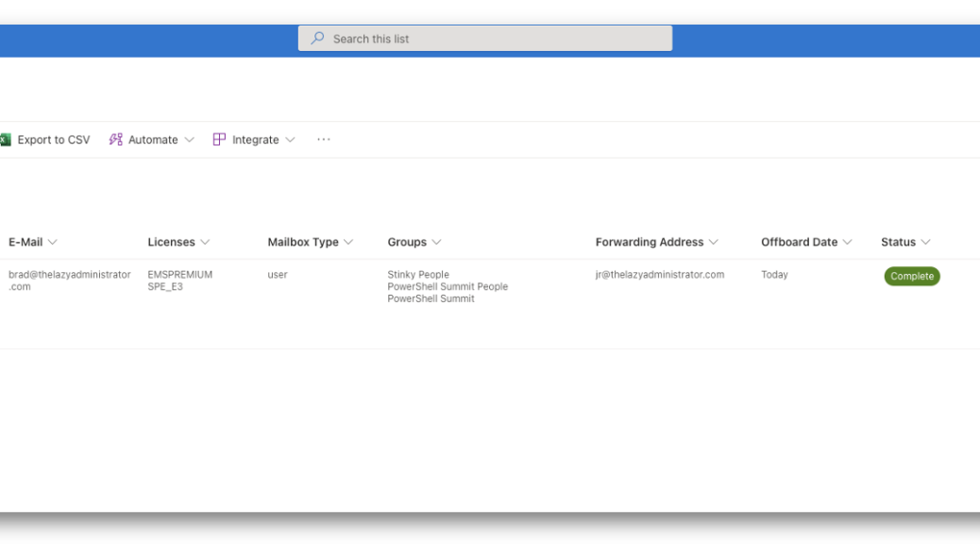980x544 pixels.
Task: Open the Groups column header menu
Action: pyautogui.click(x=414, y=242)
